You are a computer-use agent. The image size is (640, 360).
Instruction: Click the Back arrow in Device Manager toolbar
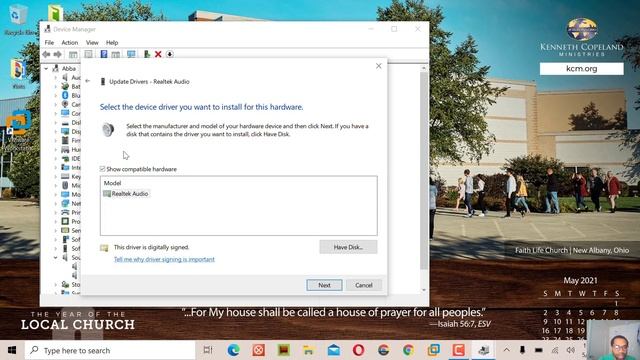tap(46, 54)
